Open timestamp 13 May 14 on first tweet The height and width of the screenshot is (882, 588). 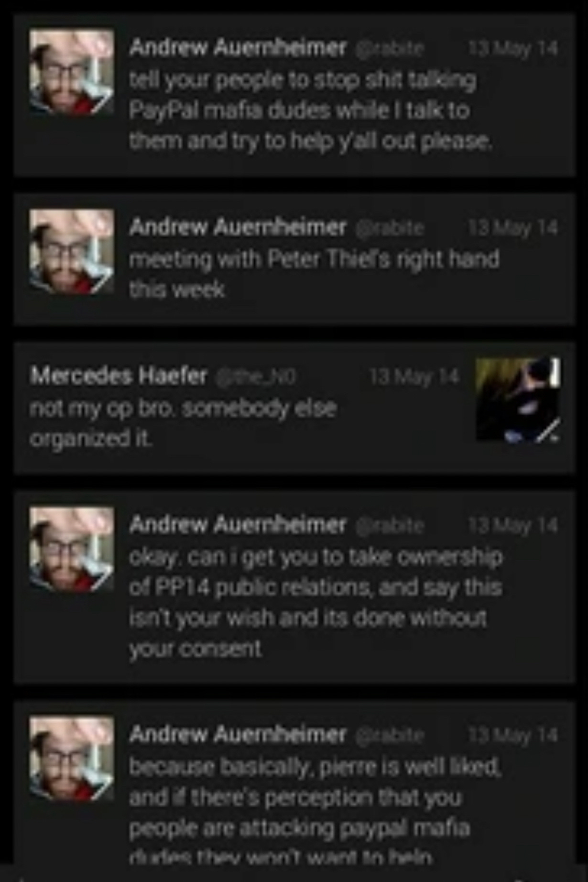(x=513, y=48)
